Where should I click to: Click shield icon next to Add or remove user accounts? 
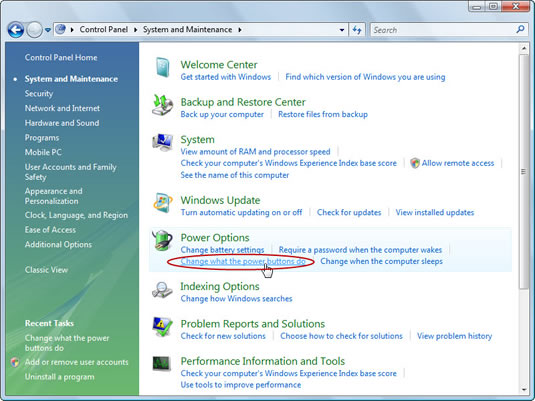[15, 362]
